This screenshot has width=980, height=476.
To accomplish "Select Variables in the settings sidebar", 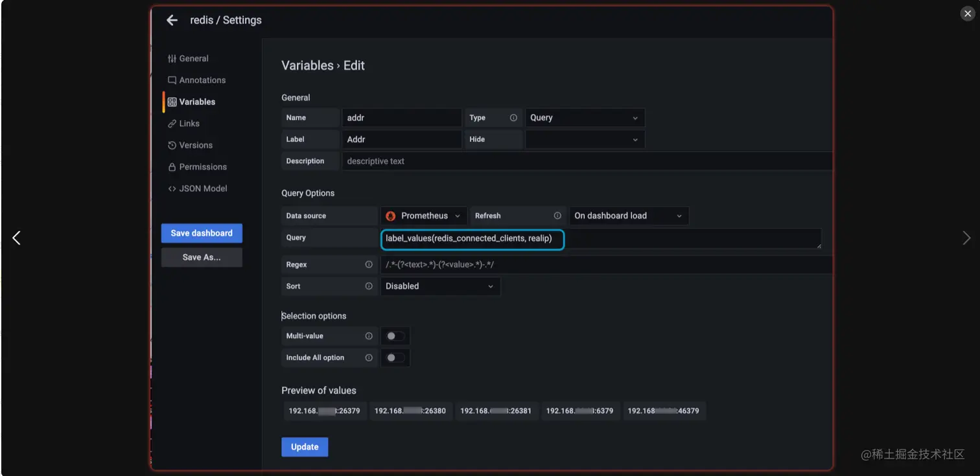I will [191, 102].
